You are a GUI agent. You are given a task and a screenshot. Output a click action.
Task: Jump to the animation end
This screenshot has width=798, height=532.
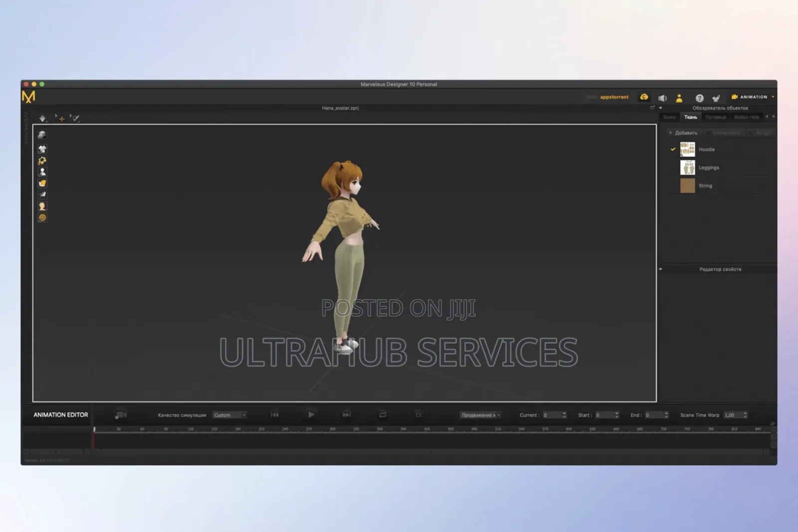point(347,414)
